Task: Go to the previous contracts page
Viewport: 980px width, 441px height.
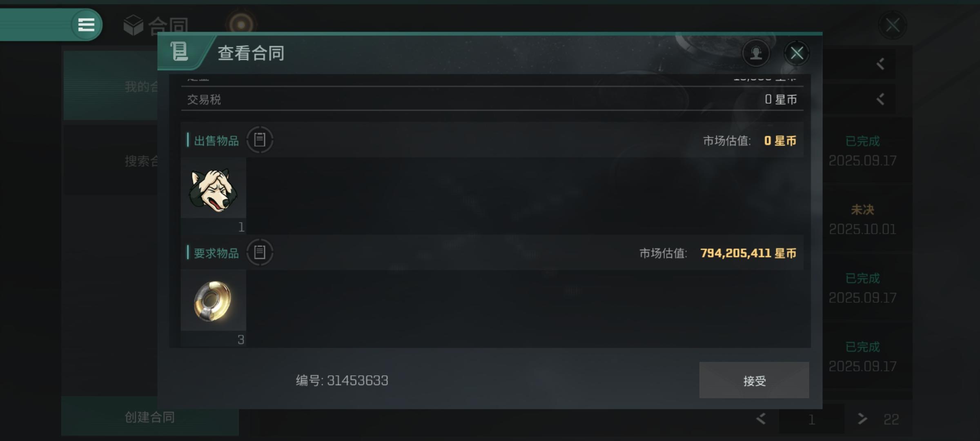Action: click(x=761, y=419)
